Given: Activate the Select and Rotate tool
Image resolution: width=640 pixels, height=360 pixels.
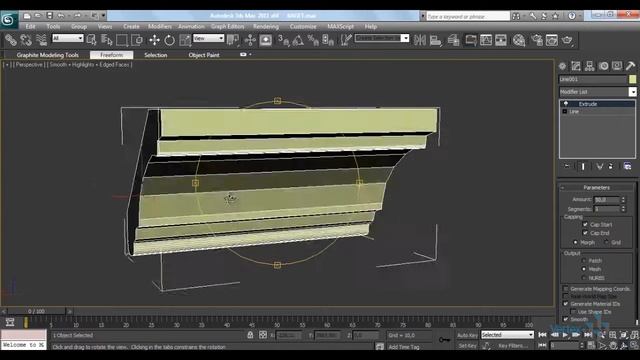Looking at the screenshot, I should (x=169, y=40).
